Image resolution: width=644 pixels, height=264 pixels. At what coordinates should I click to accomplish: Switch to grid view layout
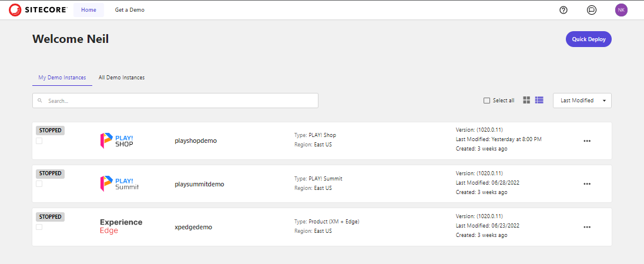click(x=526, y=101)
